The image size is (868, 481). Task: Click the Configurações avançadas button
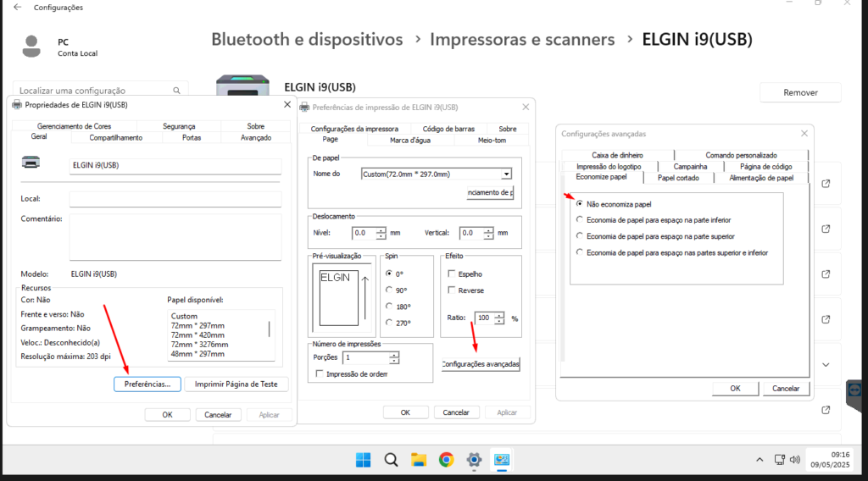(x=481, y=364)
